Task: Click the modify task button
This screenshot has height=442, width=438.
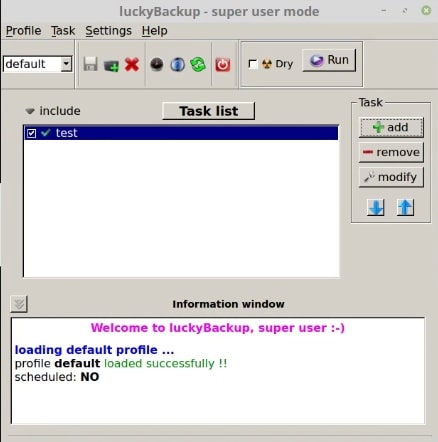Action: click(x=391, y=177)
